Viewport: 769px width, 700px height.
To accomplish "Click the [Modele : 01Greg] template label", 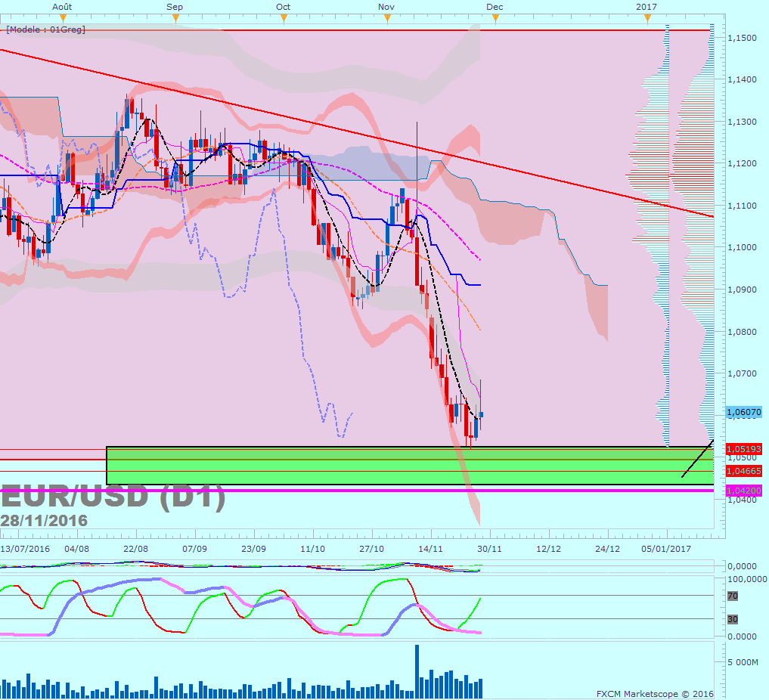I will tap(45, 29).
